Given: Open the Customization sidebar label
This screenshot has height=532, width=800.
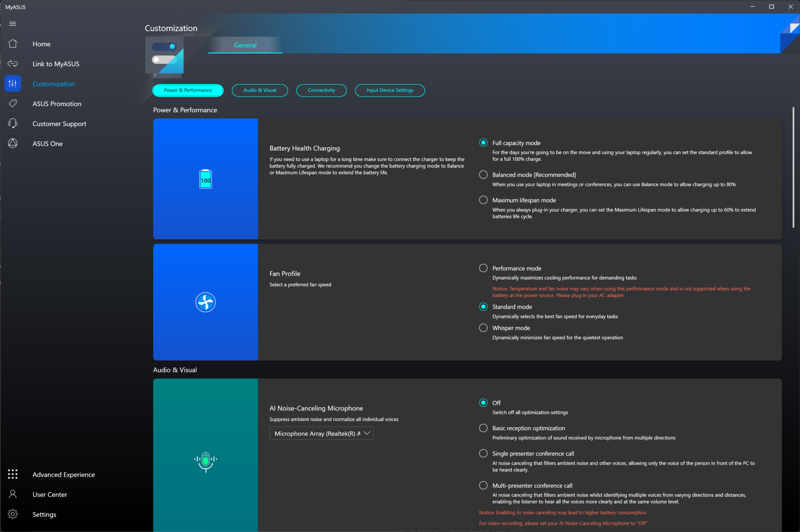Looking at the screenshot, I should click(x=54, y=84).
